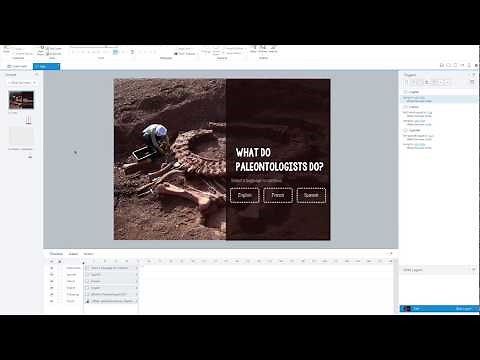Select the English heading in Triggers panel

[x=413, y=92]
